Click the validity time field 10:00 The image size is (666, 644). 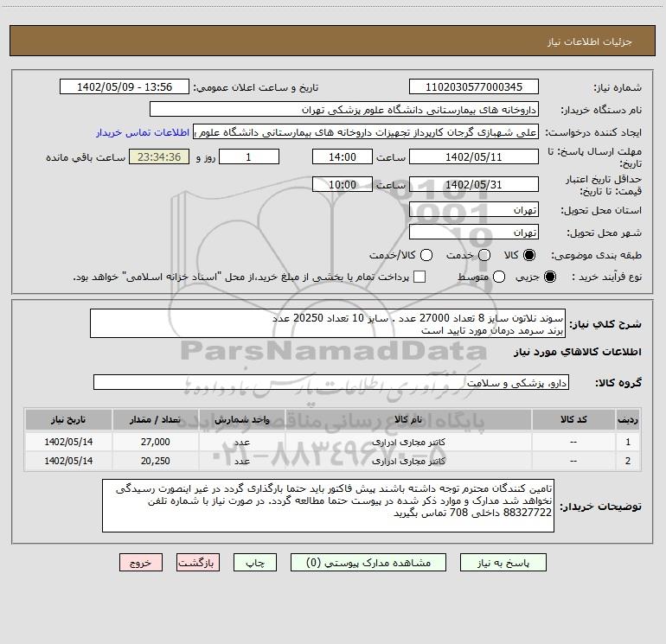pyautogui.click(x=343, y=184)
